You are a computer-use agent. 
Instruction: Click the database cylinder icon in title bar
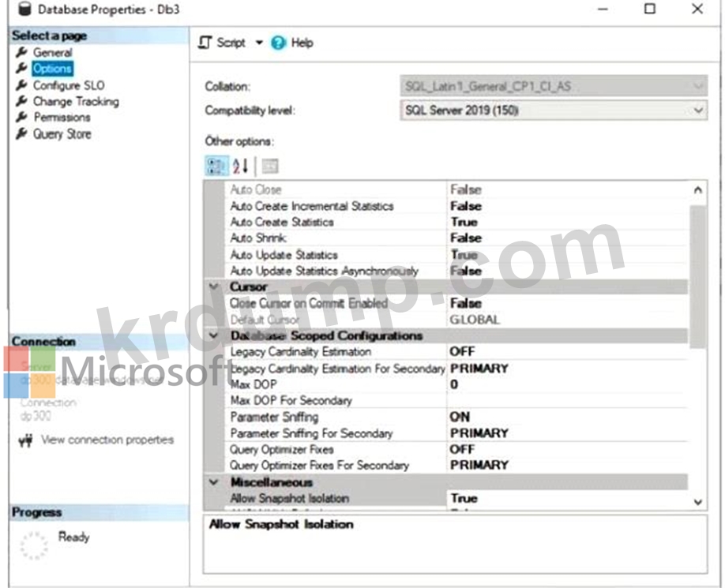tap(24, 9)
